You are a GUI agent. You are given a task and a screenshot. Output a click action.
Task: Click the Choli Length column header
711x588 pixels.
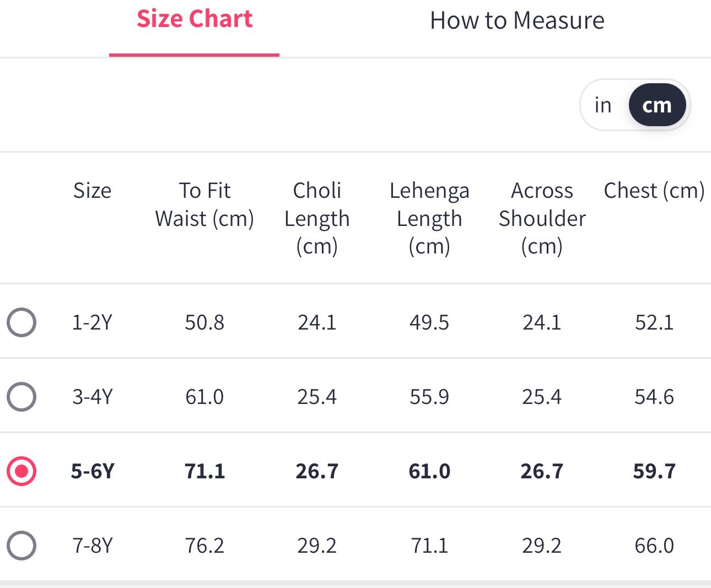click(317, 218)
